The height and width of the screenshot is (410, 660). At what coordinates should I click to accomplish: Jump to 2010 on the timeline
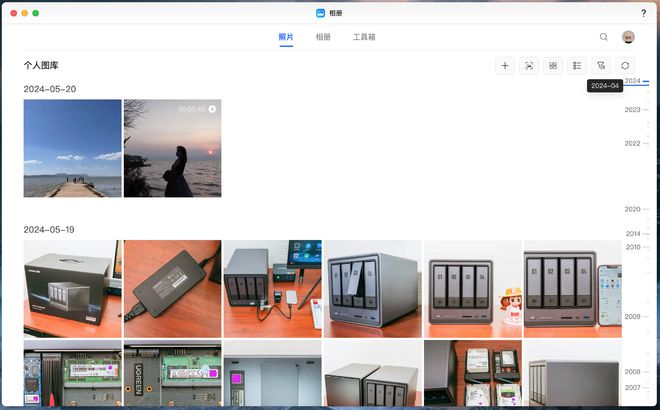[x=633, y=247]
